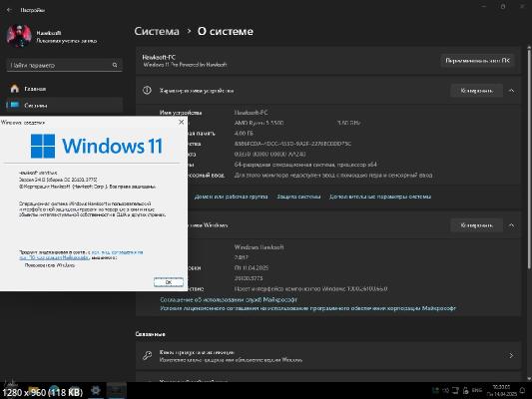Collapse the Windows specifications section chevron
Image resolution: width=532 pixels, height=399 pixels.
pyautogui.click(x=511, y=225)
